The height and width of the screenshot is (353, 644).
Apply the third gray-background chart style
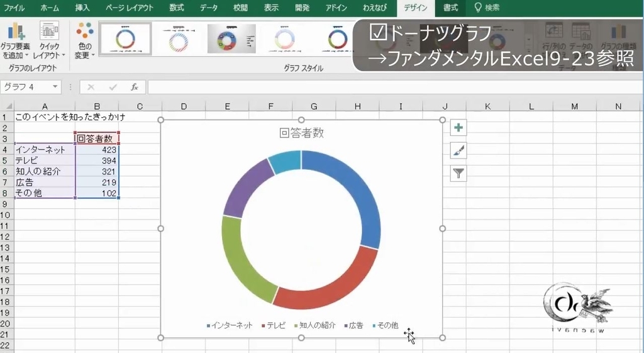point(231,38)
